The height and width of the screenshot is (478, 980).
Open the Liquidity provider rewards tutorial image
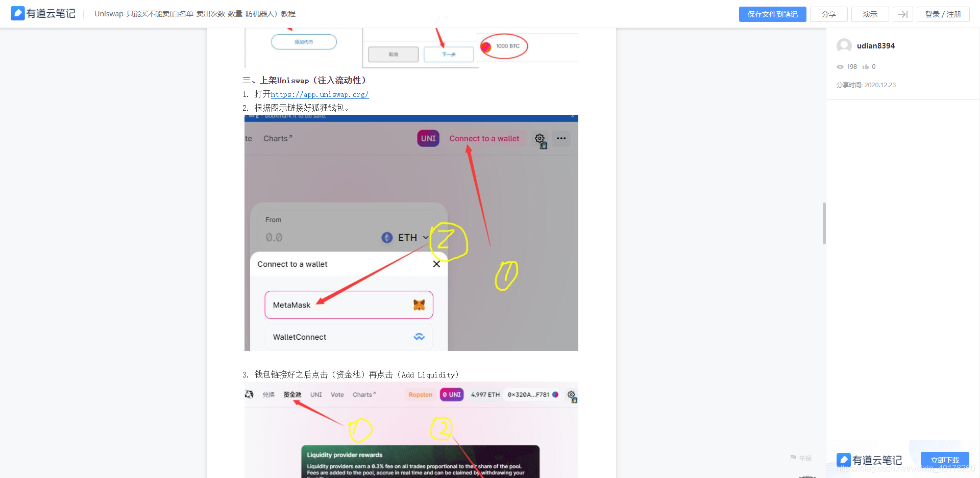(411, 430)
